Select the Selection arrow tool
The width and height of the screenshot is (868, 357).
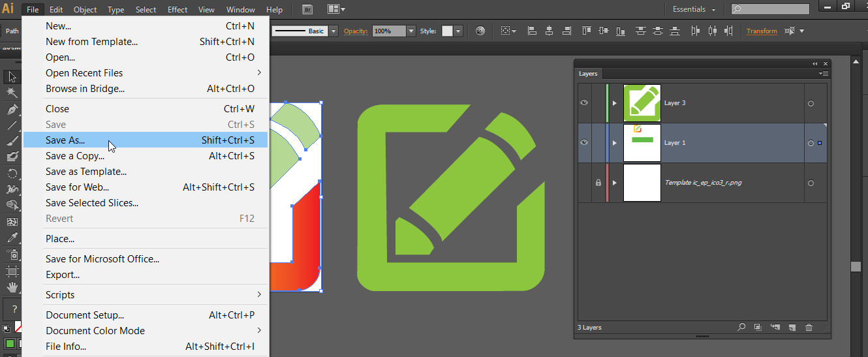click(12, 77)
